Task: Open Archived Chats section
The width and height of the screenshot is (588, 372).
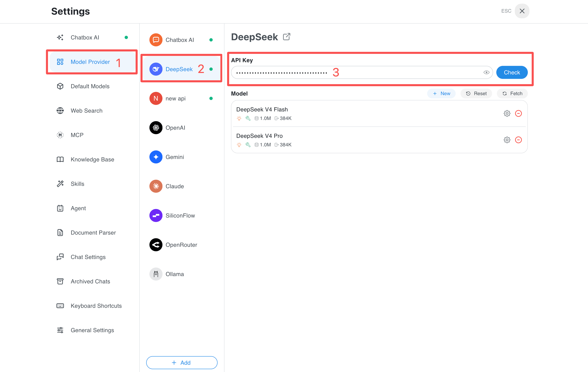Action: tap(92, 282)
